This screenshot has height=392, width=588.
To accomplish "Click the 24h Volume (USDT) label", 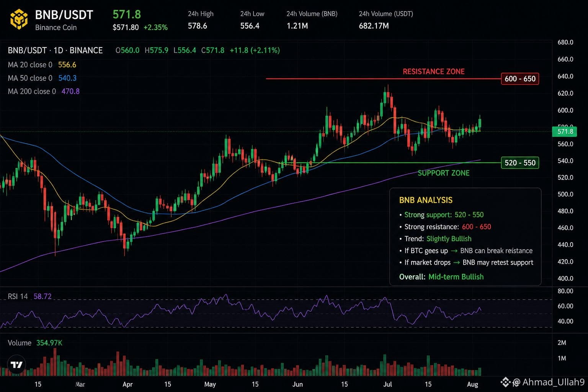I will pos(386,14).
